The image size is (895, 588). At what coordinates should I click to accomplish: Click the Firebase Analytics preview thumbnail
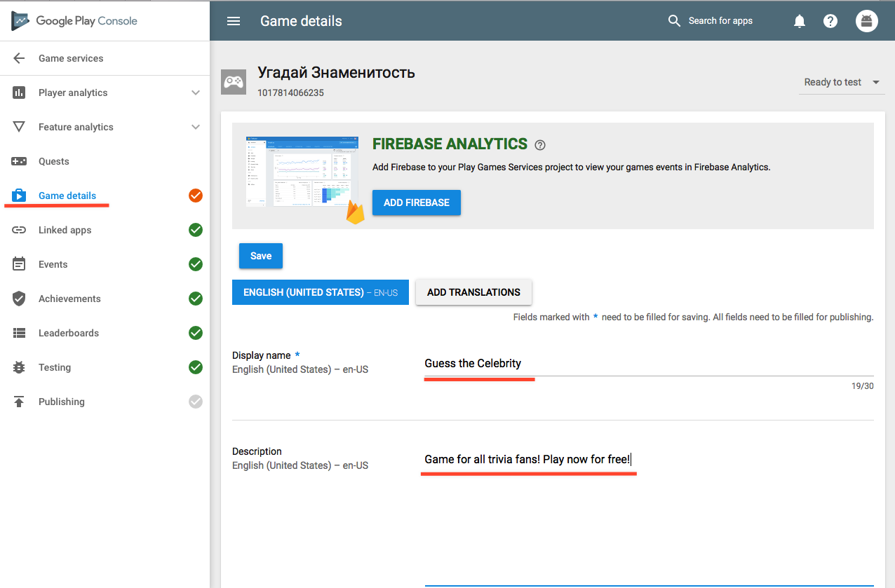(x=302, y=171)
